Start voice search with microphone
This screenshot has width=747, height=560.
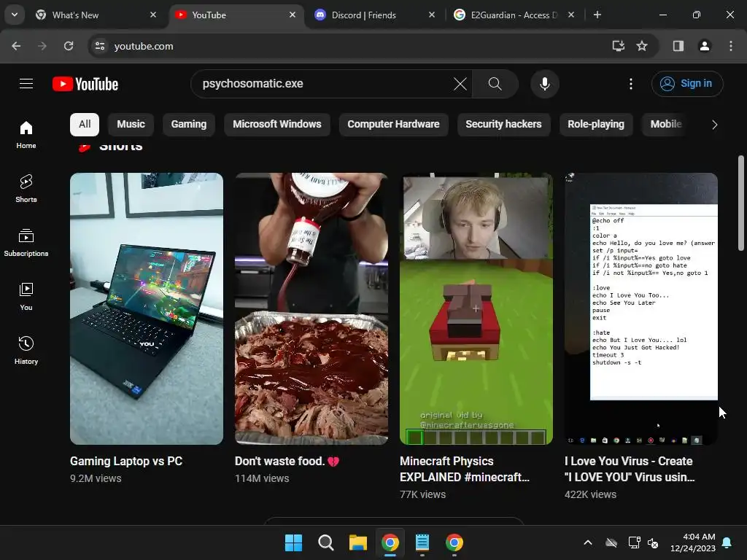(544, 84)
